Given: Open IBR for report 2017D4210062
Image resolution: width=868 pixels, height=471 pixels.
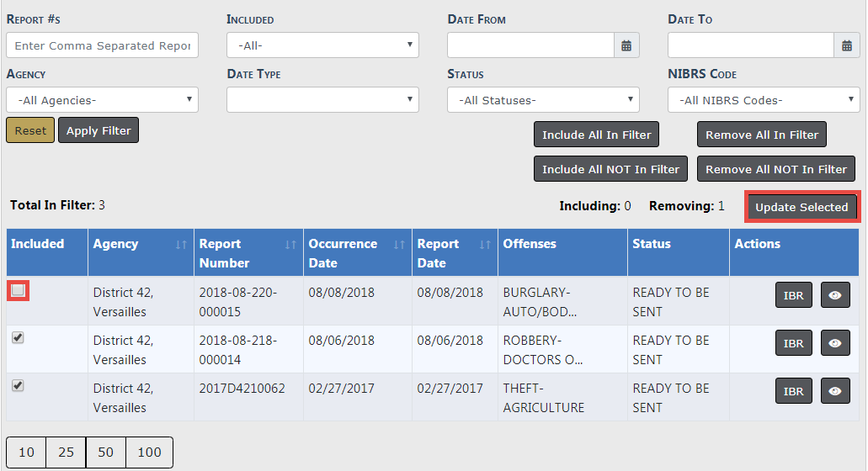Looking at the screenshot, I should [793, 391].
